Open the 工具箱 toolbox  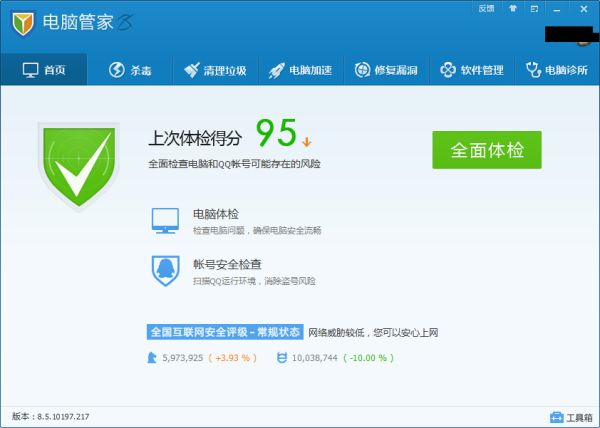coord(571,417)
